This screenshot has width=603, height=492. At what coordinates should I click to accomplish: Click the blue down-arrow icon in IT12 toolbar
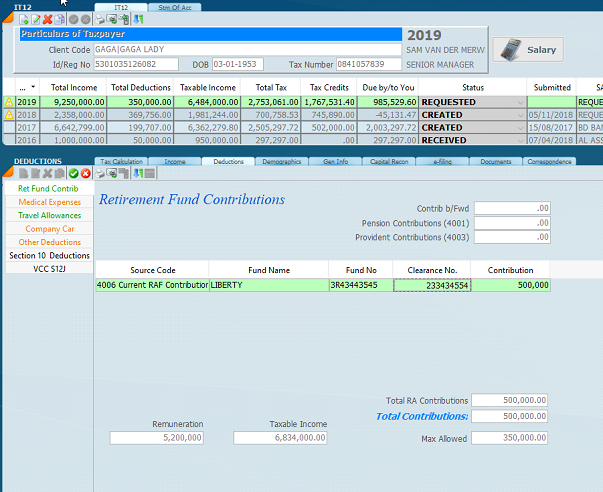pyautogui.click(x=137, y=19)
